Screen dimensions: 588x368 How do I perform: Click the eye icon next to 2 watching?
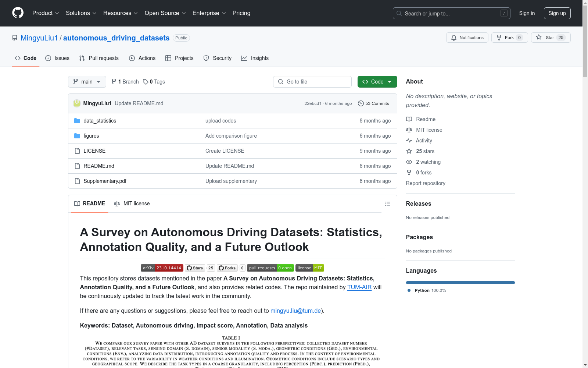pos(409,162)
